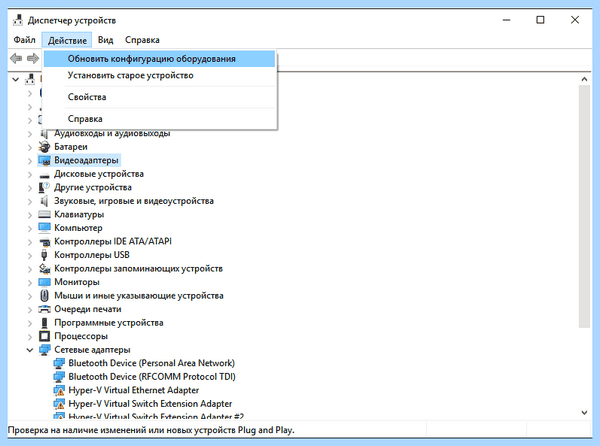The height and width of the screenshot is (446, 600).
Task: Click the Программные устройства icon
Action: pyautogui.click(x=44, y=322)
